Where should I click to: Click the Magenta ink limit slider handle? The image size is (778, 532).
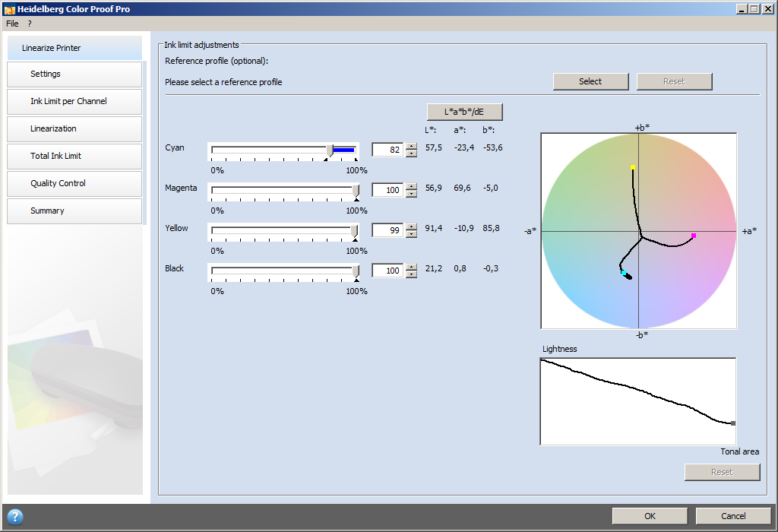tap(356, 191)
